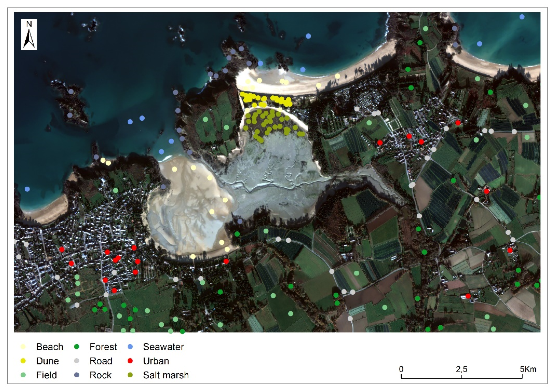554x392 pixels.
Task: Click the Dune legend yellow dot
Action: pos(23,361)
